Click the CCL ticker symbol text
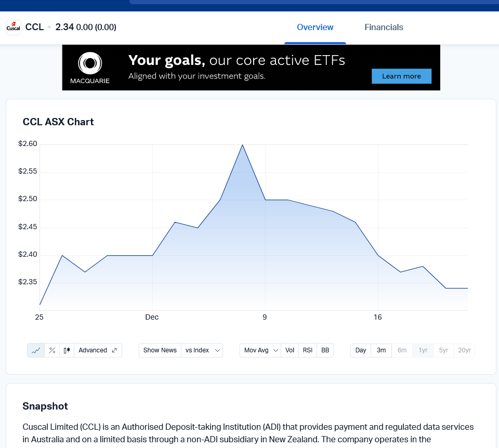Screen dimensions: 499x448 [x=34, y=27]
